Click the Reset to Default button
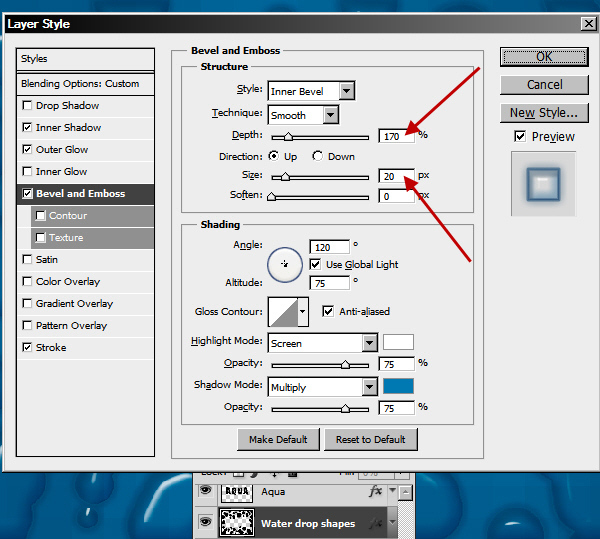 pos(370,440)
